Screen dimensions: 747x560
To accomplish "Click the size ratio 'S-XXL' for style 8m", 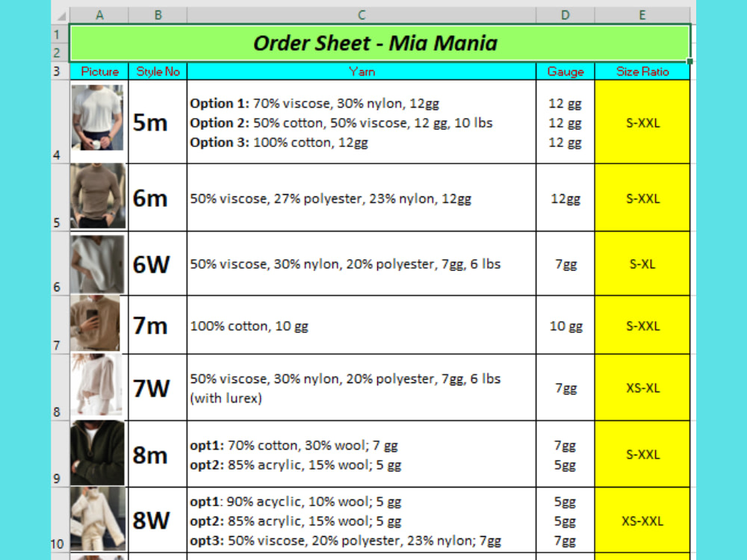I will point(642,454).
